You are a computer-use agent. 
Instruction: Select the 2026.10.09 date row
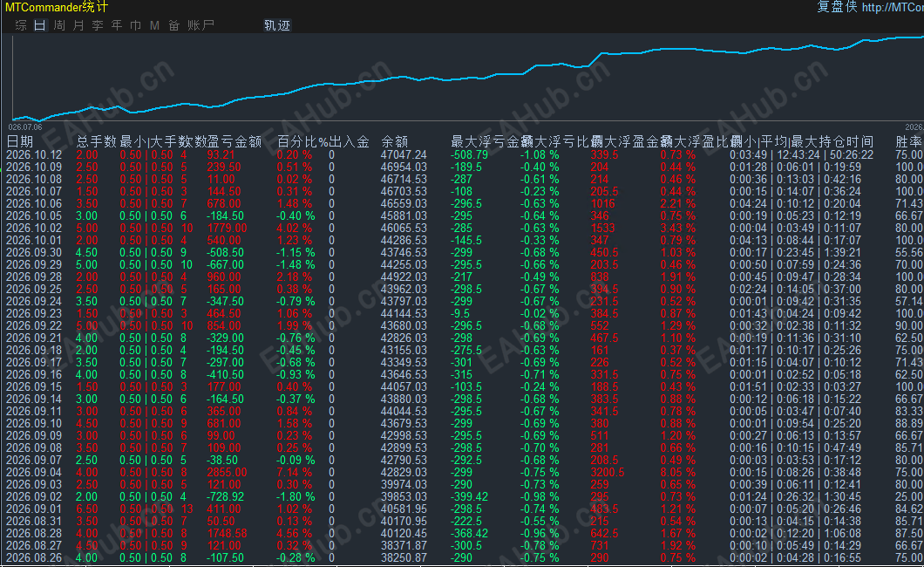coord(462,167)
